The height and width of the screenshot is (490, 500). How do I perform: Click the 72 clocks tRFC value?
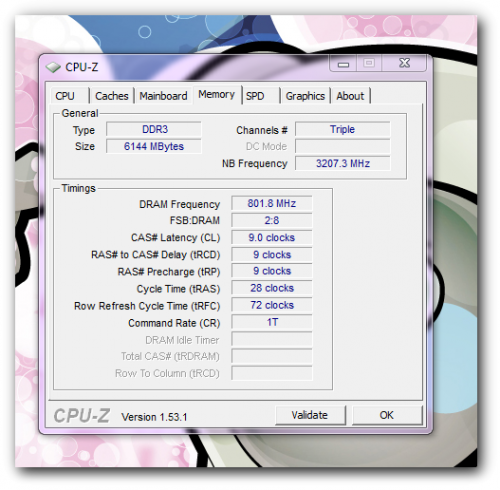tap(272, 305)
